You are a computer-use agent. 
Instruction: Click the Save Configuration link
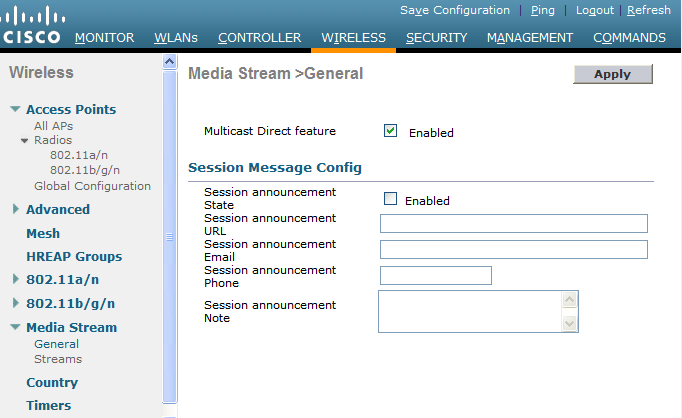point(454,10)
